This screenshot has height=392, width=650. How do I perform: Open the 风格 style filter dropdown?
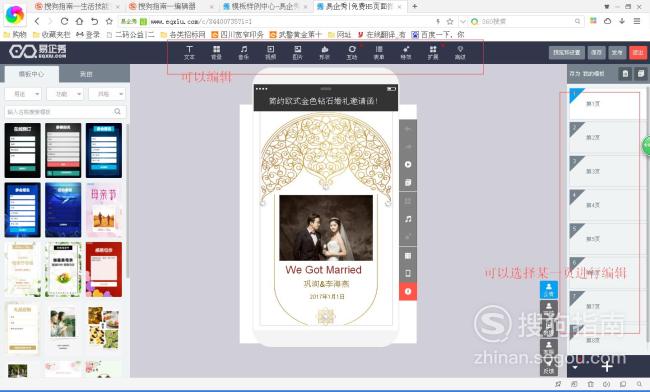tap(107, 94)
